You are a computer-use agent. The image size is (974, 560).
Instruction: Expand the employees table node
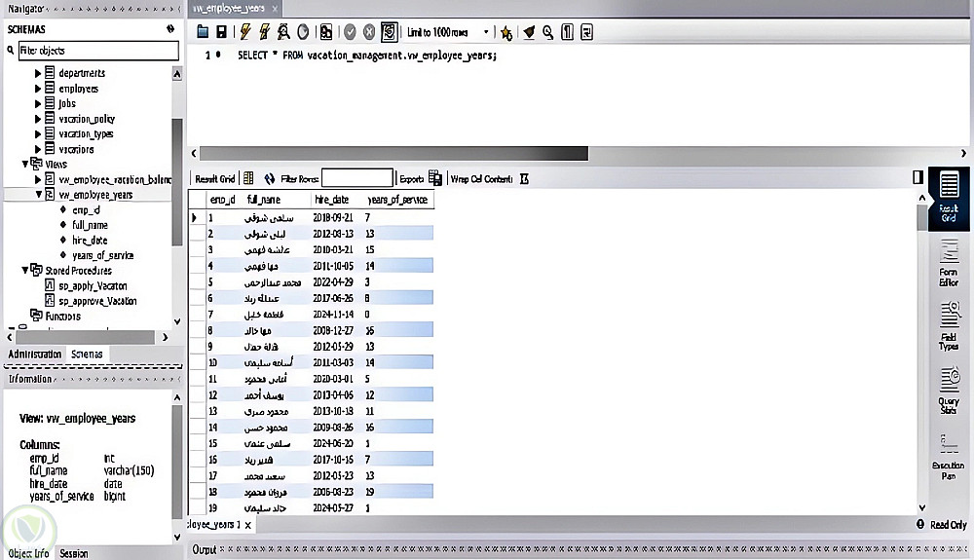[38, 89]
